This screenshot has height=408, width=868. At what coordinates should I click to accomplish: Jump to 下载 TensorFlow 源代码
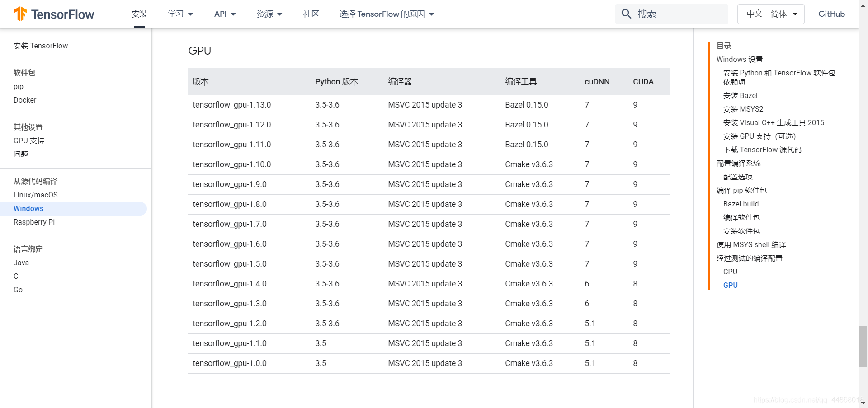[x=763, y=150]
